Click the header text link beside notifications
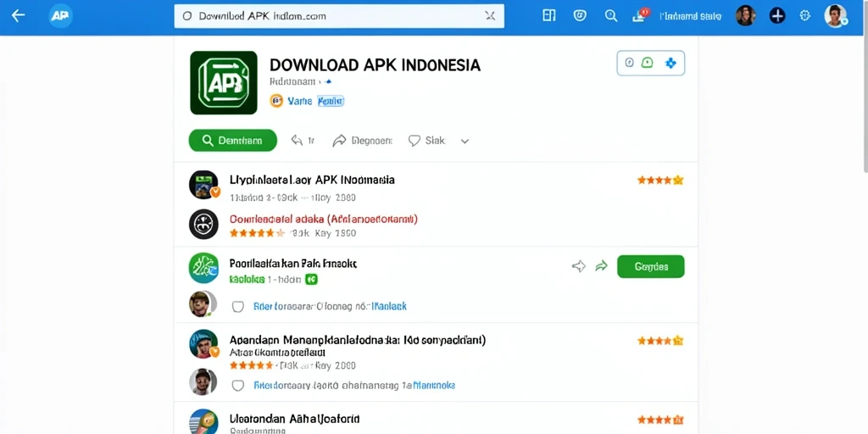 690,17
